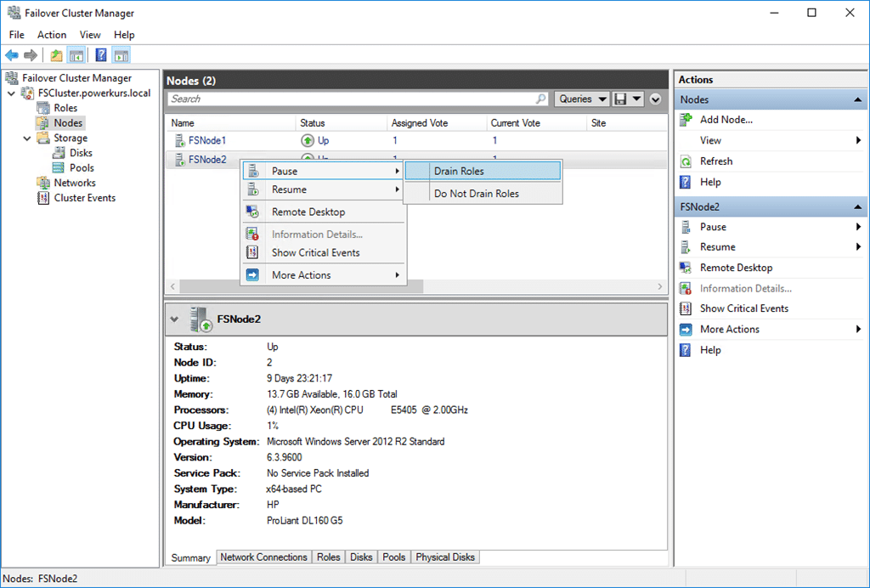870x588 pixels.
Task: Switch to the Roles tab at bottom
Action: (329, 557)
